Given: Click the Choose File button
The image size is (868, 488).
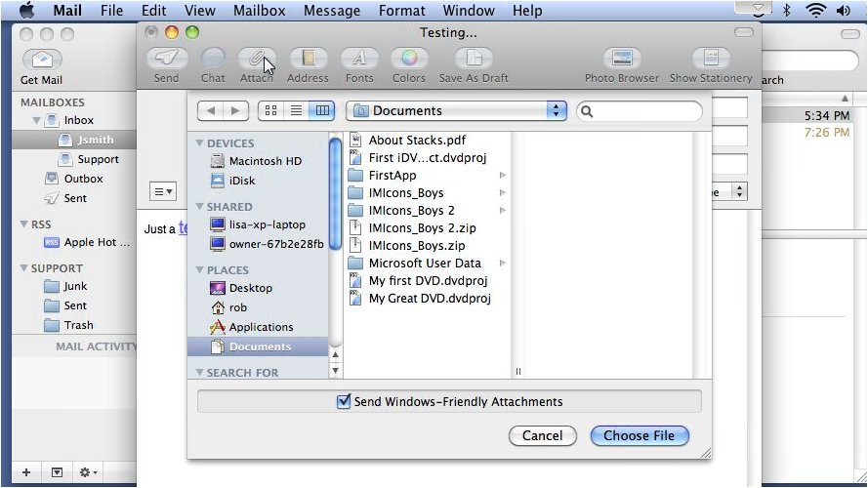Looking at the screenshot, I should [x=640, y=435].
